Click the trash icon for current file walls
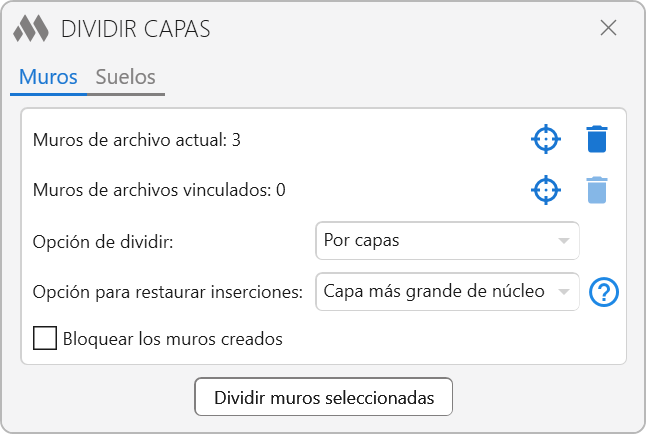646x434 pixels. 597,139
